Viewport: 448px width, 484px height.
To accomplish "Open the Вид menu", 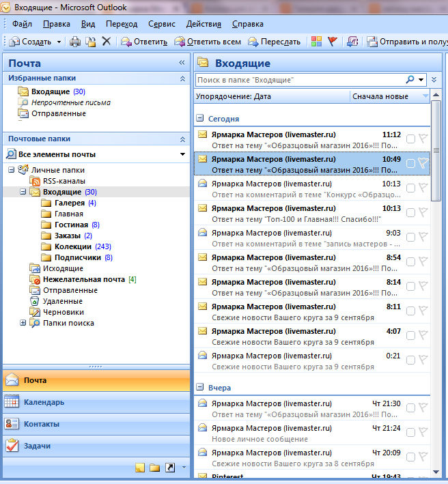I will click(88, 24).
